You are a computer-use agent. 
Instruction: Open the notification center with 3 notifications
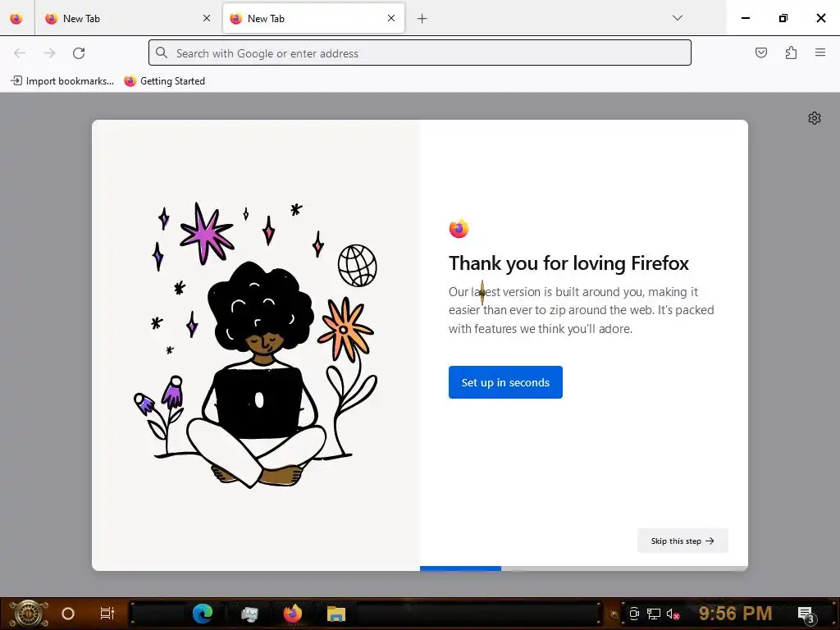[806, 614]
